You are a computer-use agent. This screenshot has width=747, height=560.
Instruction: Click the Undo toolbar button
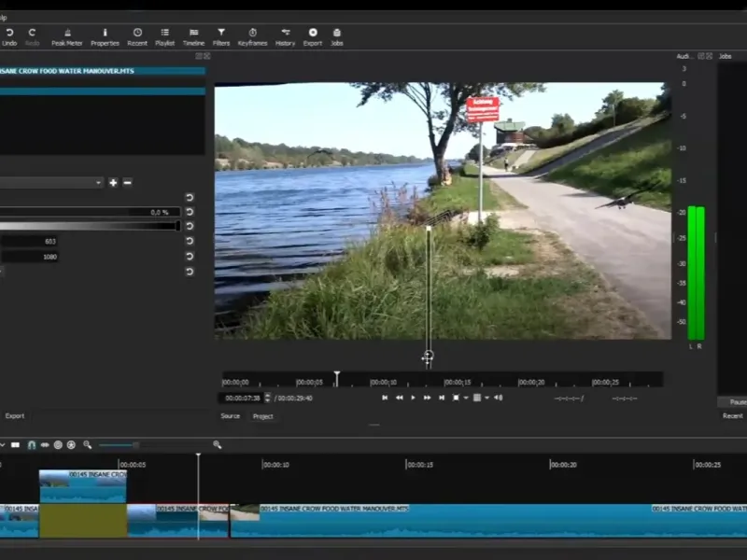[x=9, y=36]
